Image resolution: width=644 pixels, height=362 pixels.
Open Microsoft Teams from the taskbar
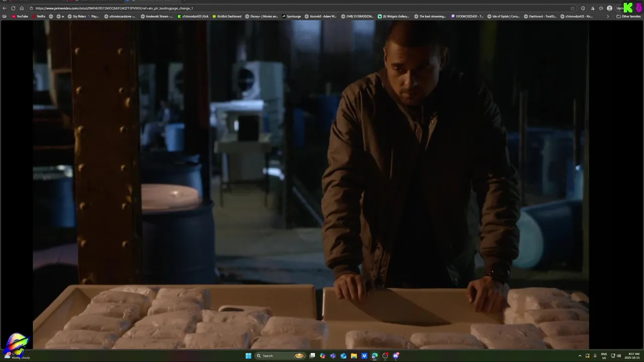point(333,355)
